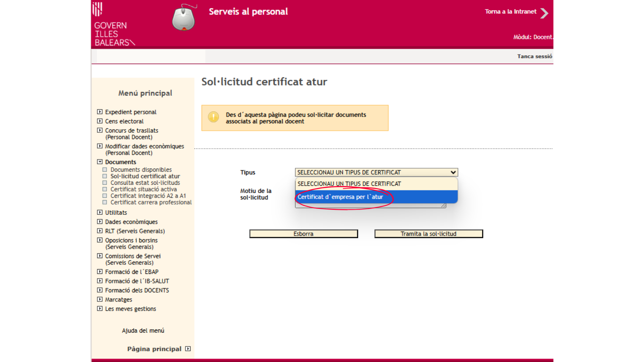Viewport: 644px width, 362px height.
Task: Select the Certificat carrera professional square bullet
Action: point(105,202)
